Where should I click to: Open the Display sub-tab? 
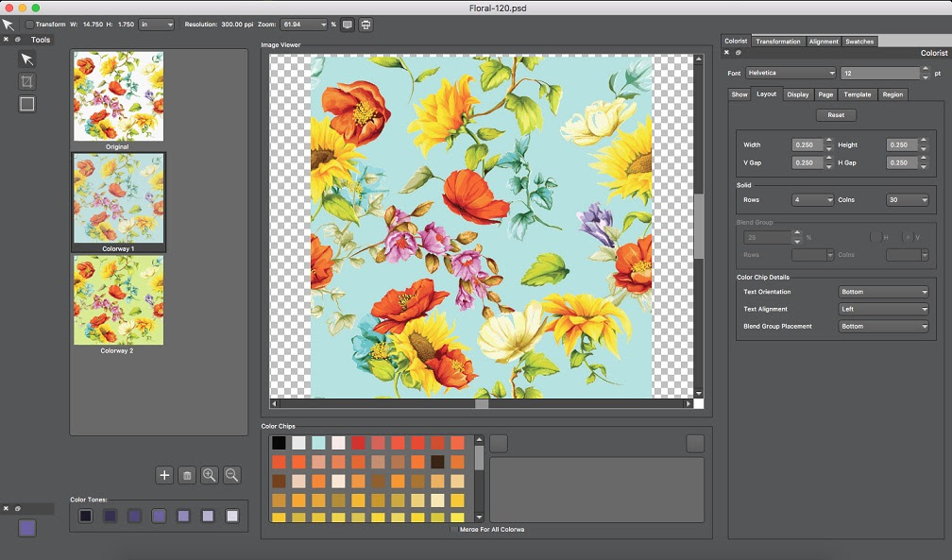[798, 94]
